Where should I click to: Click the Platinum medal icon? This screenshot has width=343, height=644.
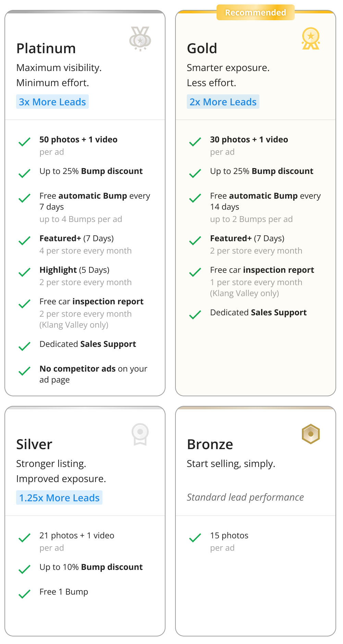point(140,39)
